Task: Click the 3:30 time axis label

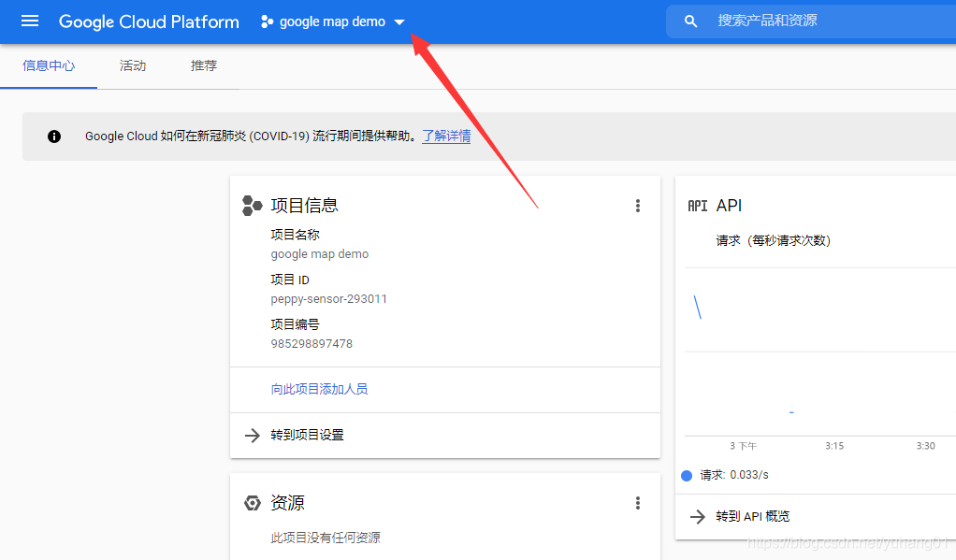Action: click(925, 446)
